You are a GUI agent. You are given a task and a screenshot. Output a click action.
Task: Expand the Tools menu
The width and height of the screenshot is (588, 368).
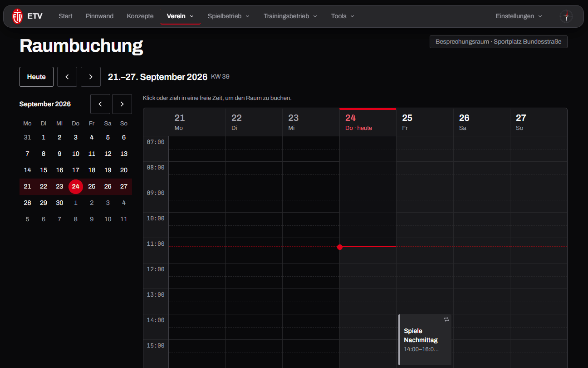click(343, 16)
